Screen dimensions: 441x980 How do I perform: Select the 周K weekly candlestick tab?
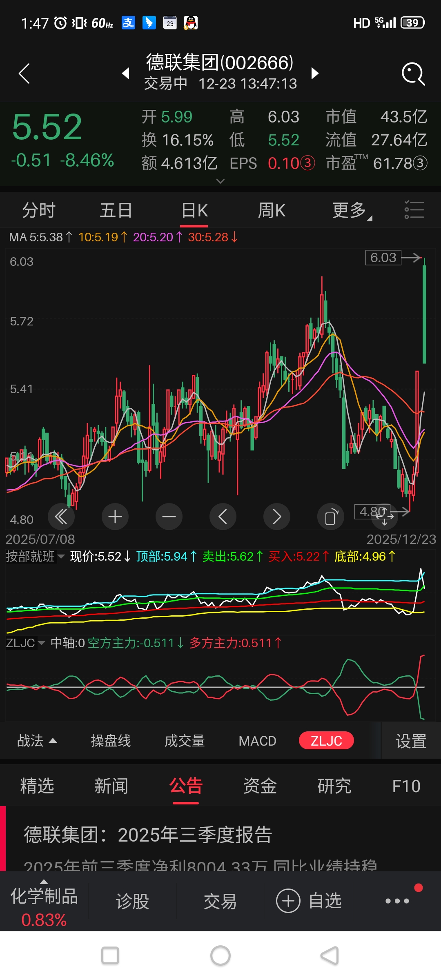272,211
